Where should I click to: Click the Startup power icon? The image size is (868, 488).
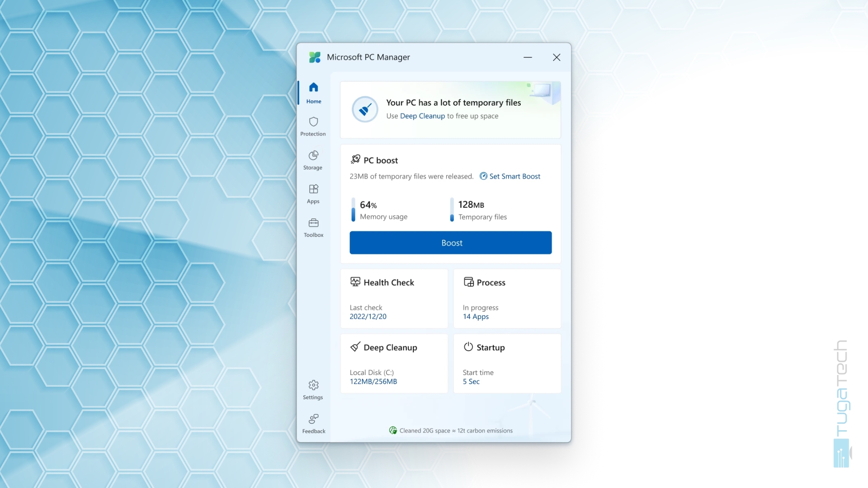468,347
